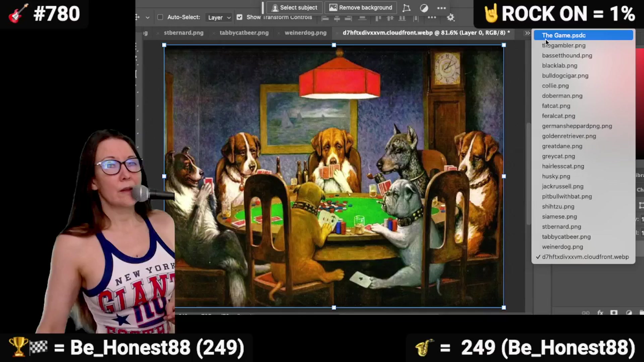Screen dimensions: 644x362
Task: Open more options in contextual taskbar
Action: 441,8
